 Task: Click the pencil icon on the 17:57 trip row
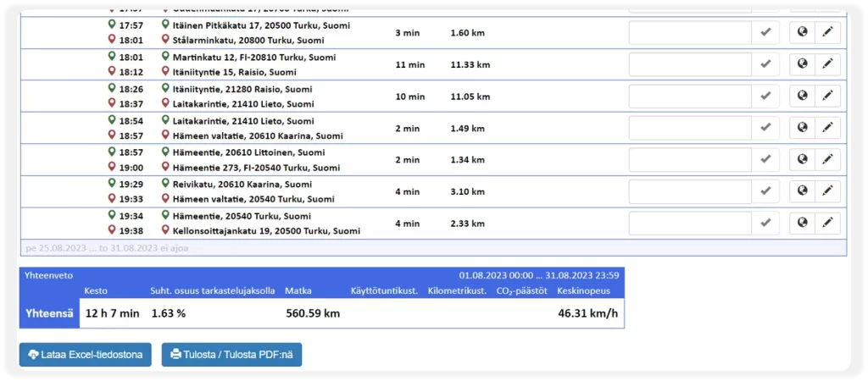coord(827,33)
